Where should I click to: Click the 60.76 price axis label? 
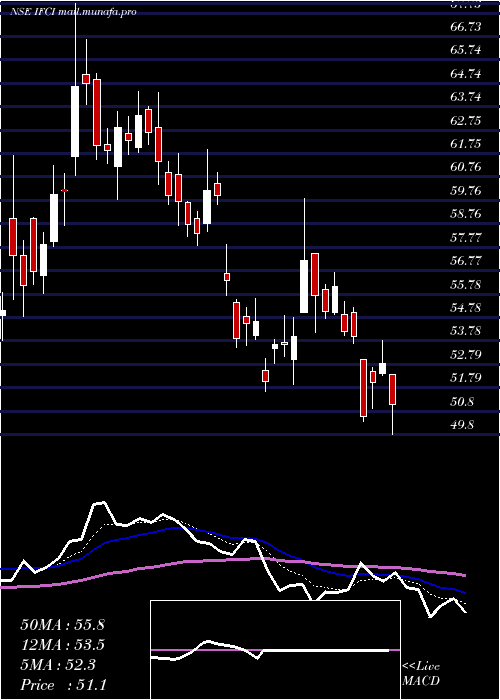(x=466, y=167)
